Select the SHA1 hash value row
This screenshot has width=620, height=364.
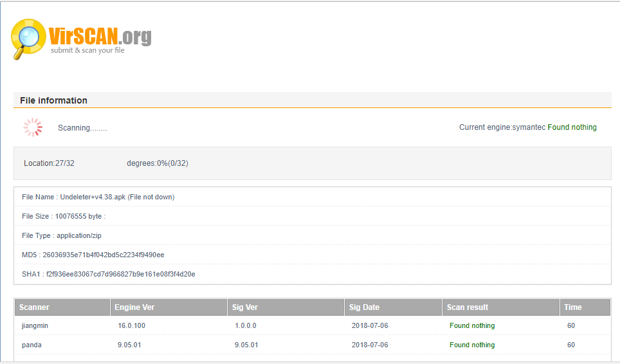[313, 274]
